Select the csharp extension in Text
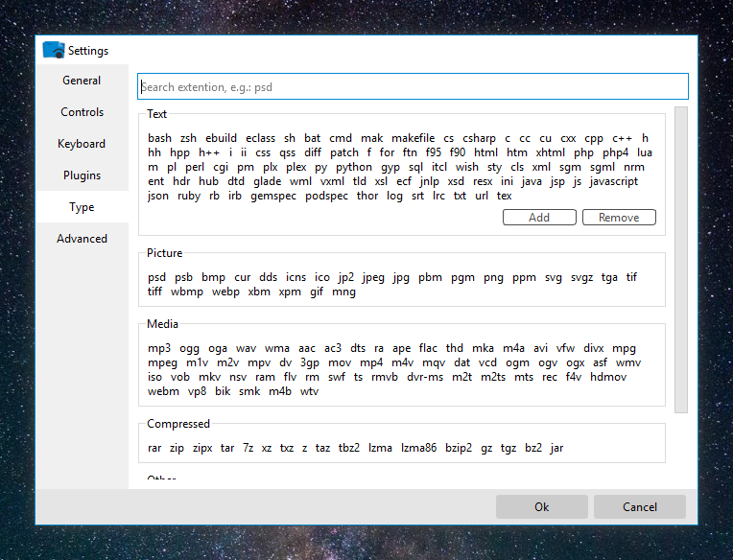The height and width of the screenshot is (560, 733). [479, 138]
